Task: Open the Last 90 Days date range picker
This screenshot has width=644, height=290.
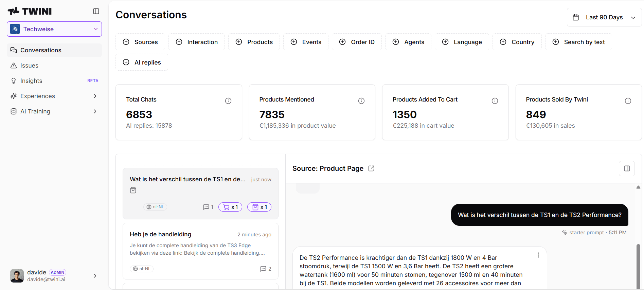Action: [604, 17]
